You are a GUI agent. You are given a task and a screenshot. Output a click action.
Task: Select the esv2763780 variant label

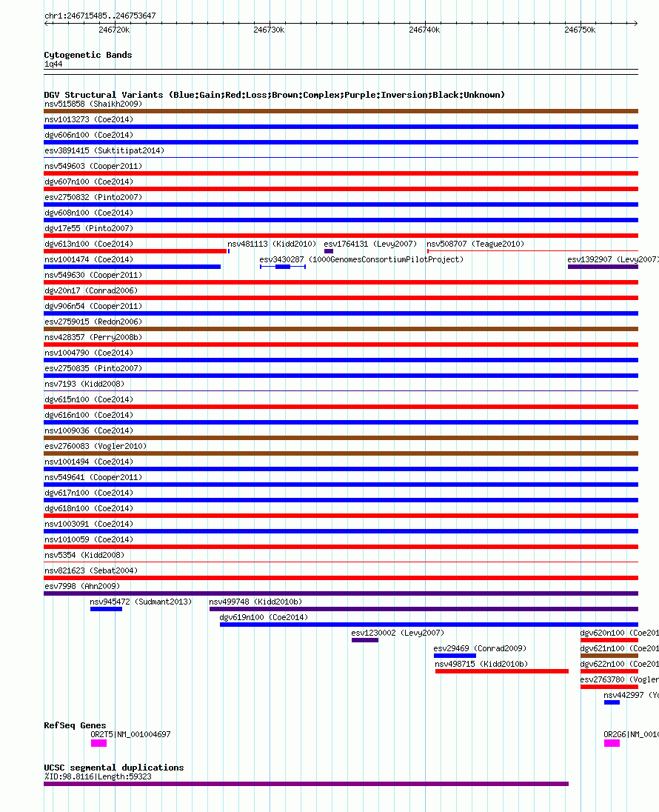[x=619, y=679]
